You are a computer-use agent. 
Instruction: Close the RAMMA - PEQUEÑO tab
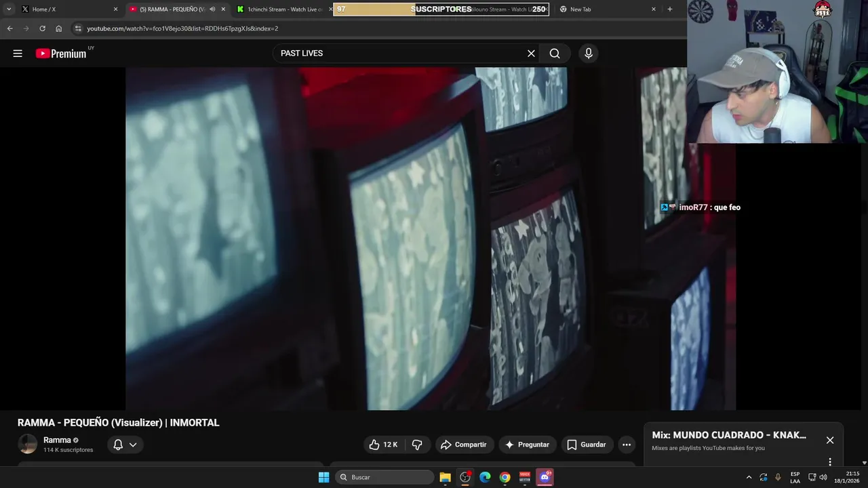[x=223, y=9]
